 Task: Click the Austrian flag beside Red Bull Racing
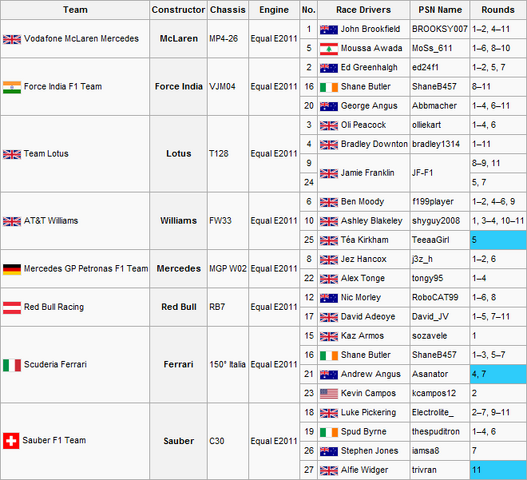pyautogui.click(x=12, y=308)
